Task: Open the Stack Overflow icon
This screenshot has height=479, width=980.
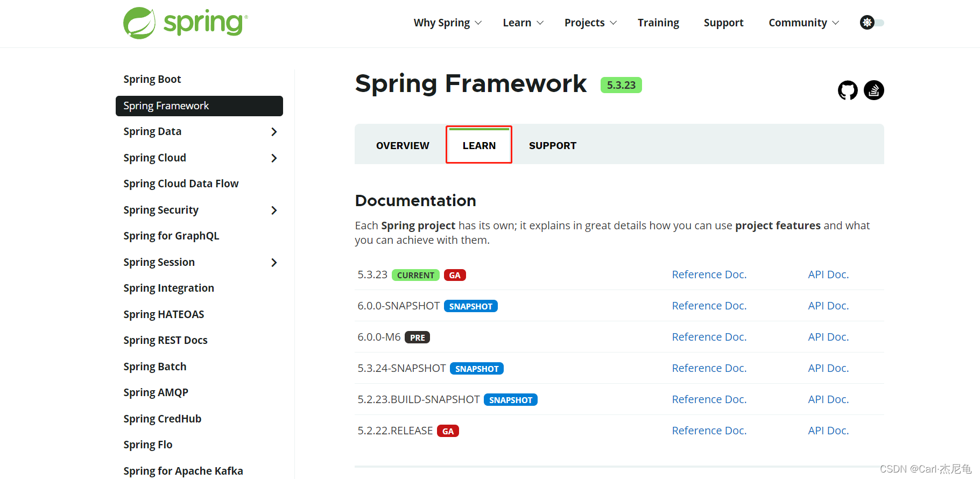Action: [x=874, y=90]
